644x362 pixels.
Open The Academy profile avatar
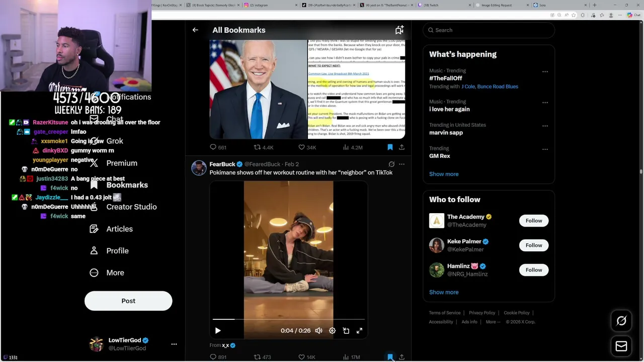coord(437,221)
